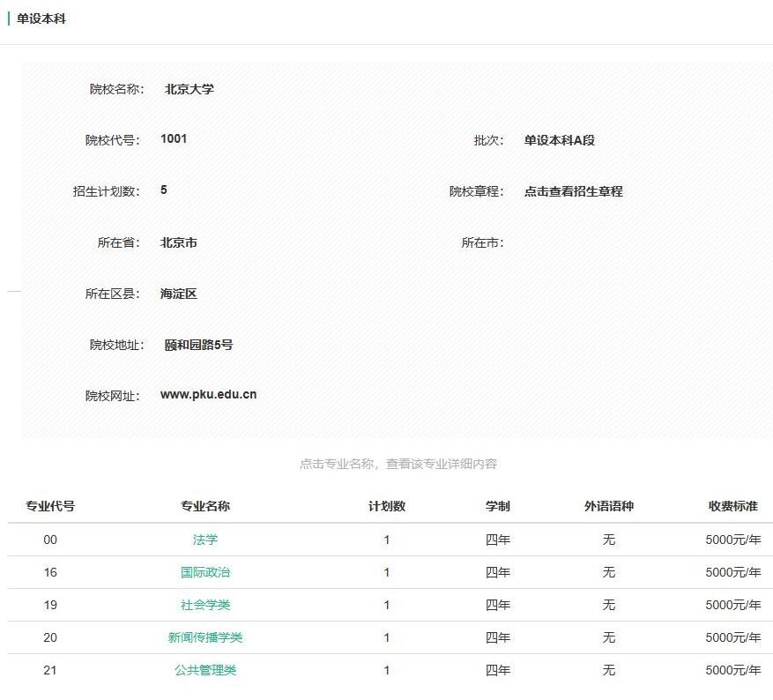
Task: View details for 公共管理类 major
Action: click(x=205, y=670)
